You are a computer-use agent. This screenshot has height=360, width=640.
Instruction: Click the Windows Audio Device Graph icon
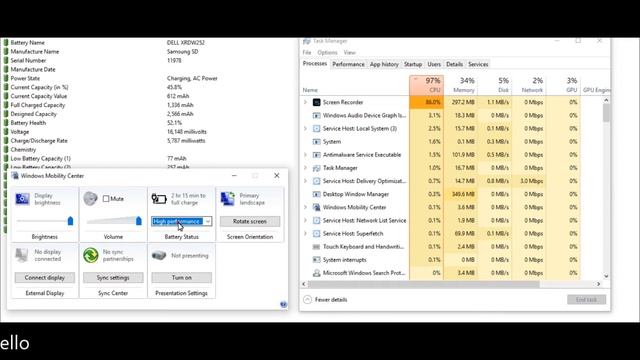pos(316,116)
